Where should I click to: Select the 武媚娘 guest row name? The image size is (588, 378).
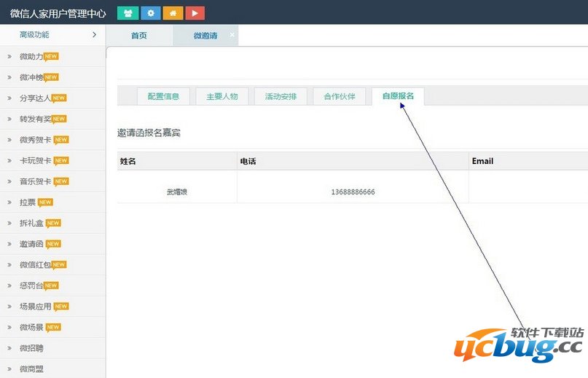[x=177, y=192]
